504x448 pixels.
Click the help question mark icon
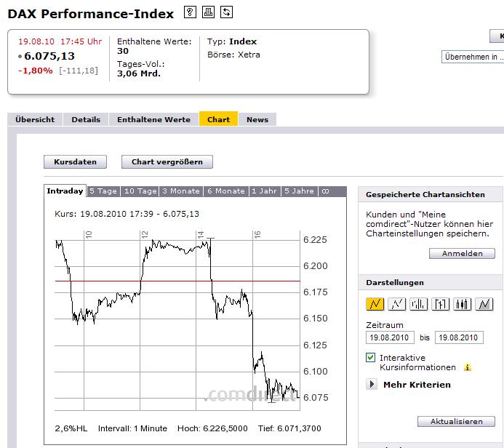(x=190, y=12)
